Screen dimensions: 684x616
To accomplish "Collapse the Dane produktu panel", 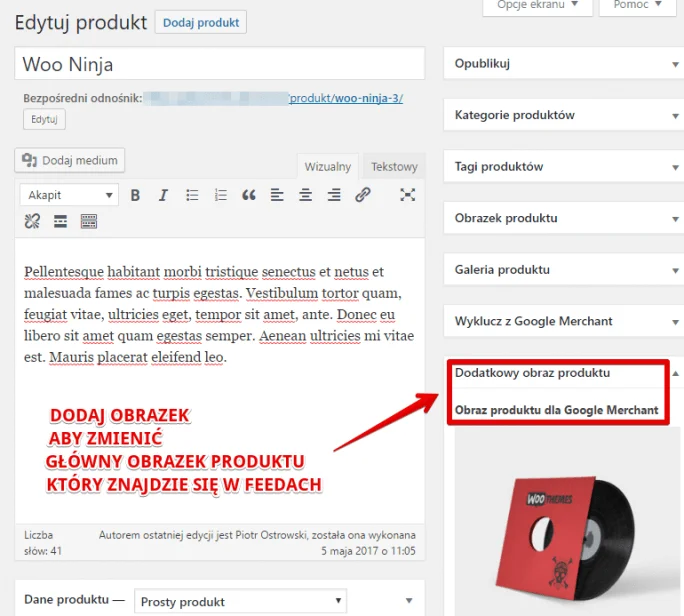I will click(x=409, y=600).
